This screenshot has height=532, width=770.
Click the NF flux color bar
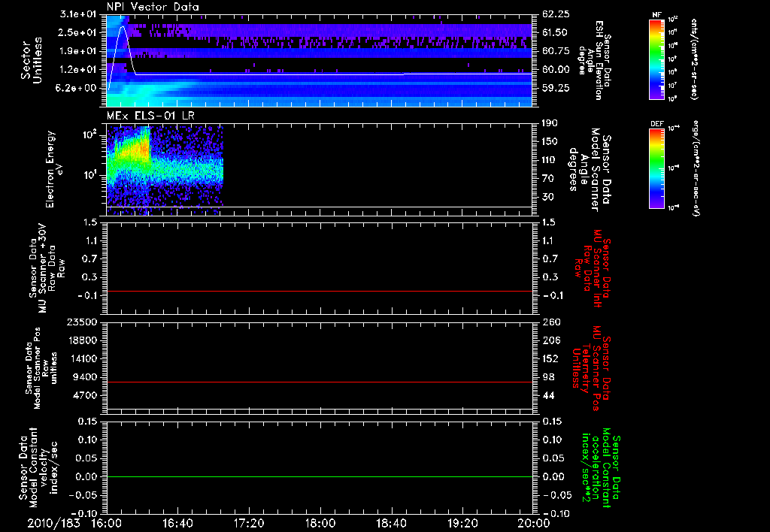pyautogui.click(x=656, y=59)
